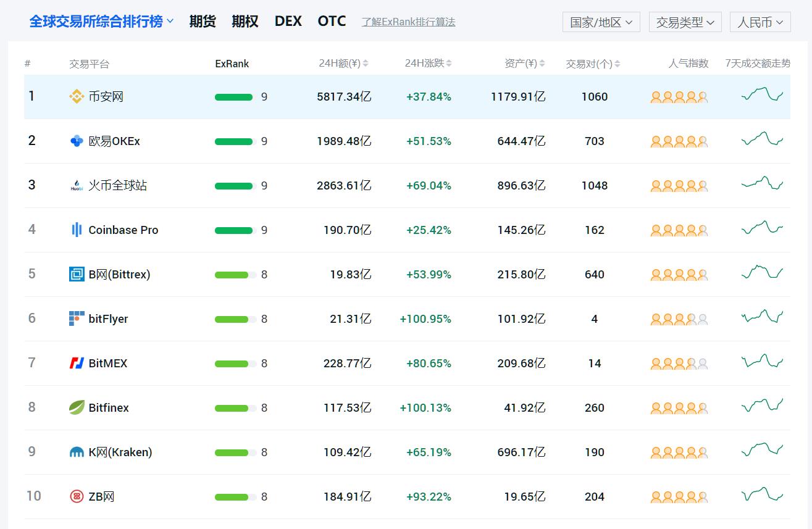The height and width of the screenshot is (529, 812).
Task: Click the 币安网 Binance logo icon
Action: point(77,96)
